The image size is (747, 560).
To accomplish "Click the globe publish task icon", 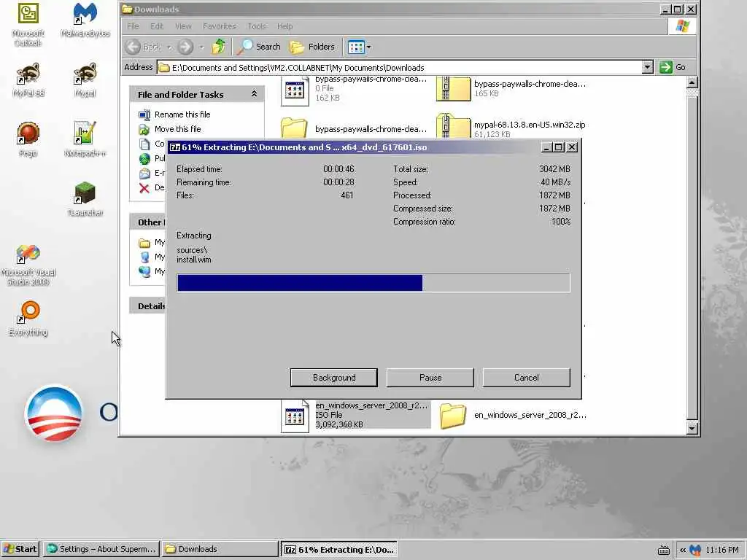I will click(144, 158).
